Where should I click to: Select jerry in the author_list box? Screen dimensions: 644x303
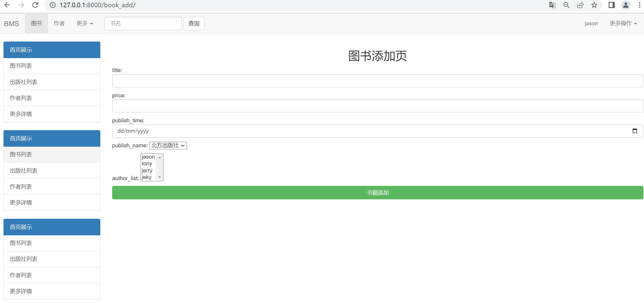148,171
